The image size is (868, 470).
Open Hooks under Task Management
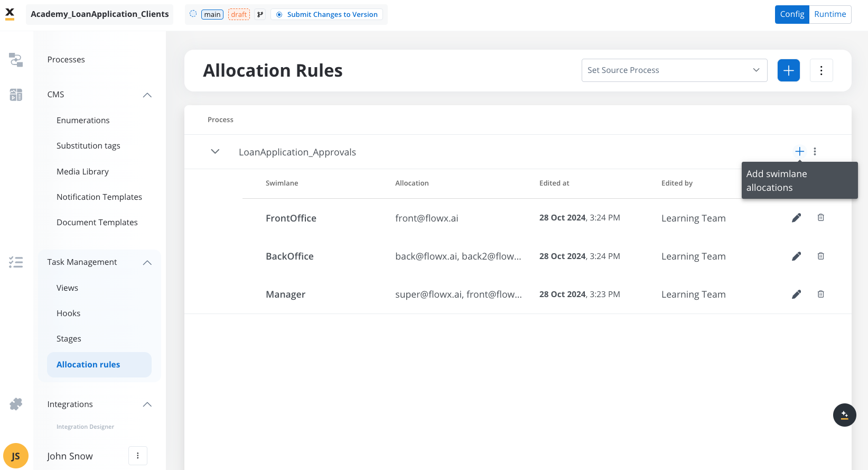pos(69,314)
